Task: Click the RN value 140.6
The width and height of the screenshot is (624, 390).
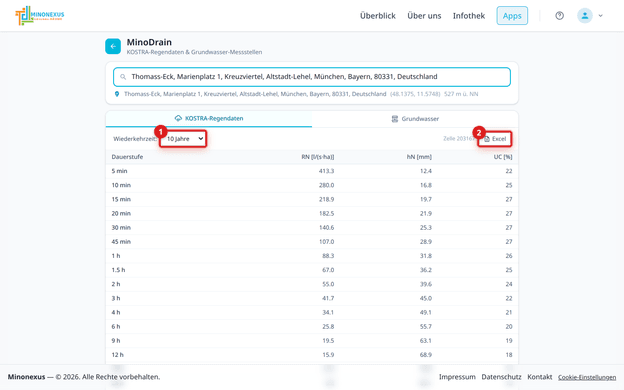Action: (326, 228)
